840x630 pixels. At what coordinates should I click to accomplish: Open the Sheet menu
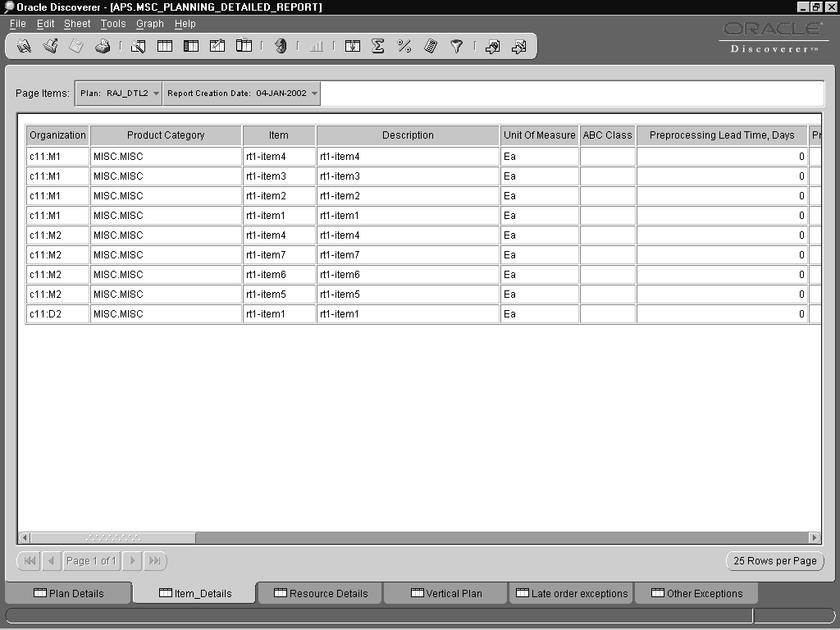pyautogui.click(x=77, y=24)
